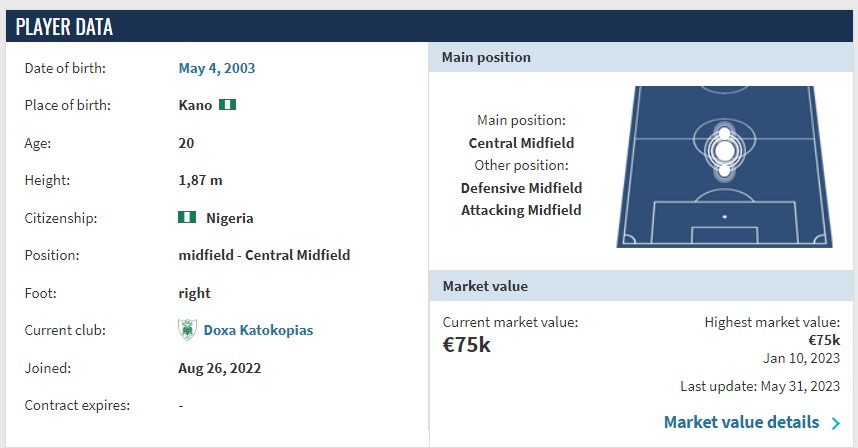
Task: Click the Main position section header
Action: point(486,57)
